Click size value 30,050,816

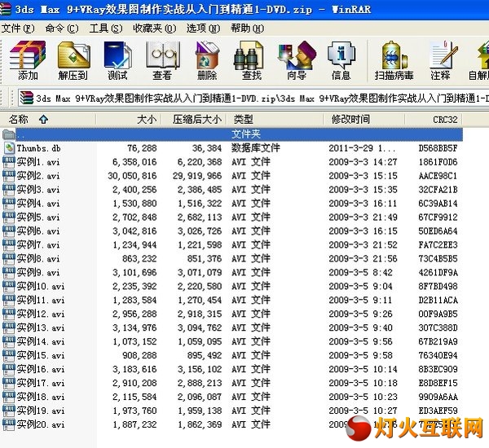click(x=132, y=176)
